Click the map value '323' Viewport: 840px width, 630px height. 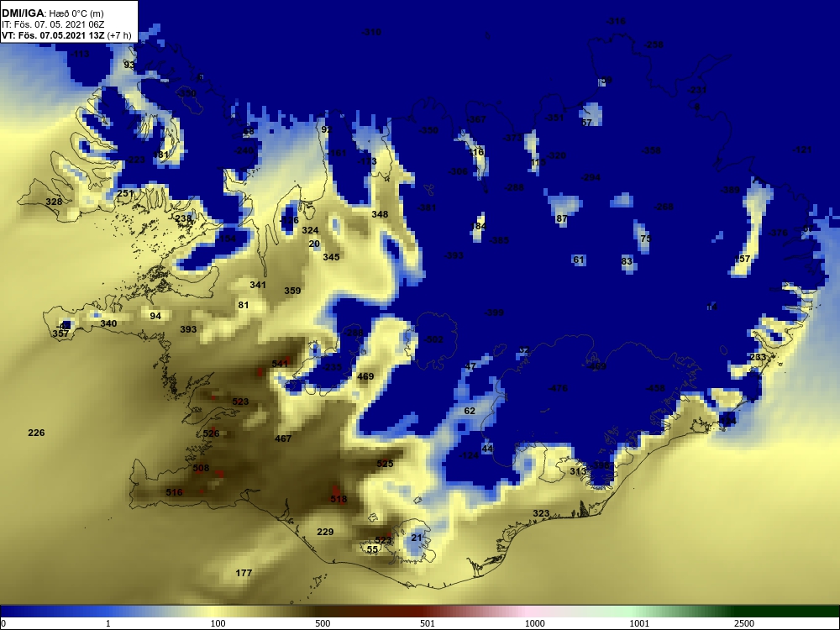tap(541, 513)
